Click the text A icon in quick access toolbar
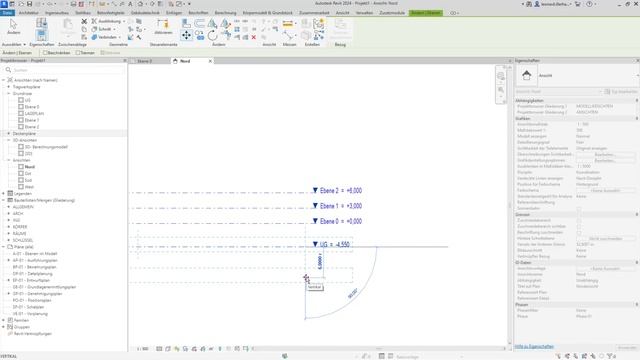The height and width of the screenshot is (360, 640). (x=130, y=4)
